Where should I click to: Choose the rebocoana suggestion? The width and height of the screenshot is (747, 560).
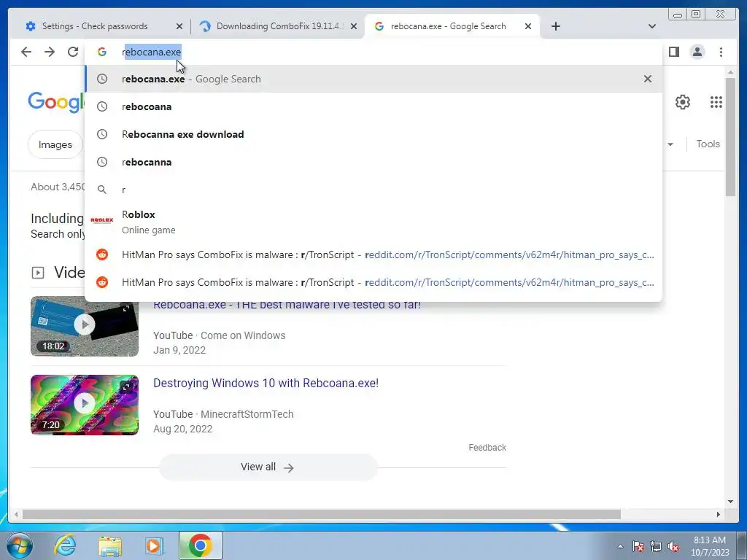(373, 106)
